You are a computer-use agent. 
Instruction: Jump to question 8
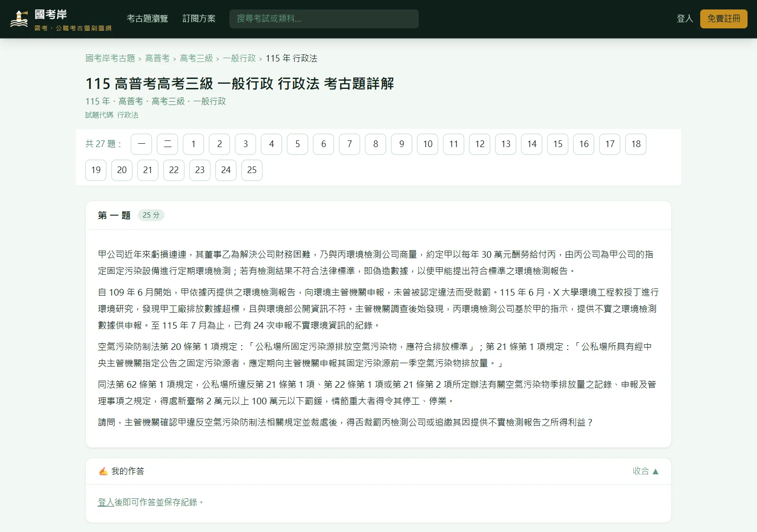coord(376,144)
